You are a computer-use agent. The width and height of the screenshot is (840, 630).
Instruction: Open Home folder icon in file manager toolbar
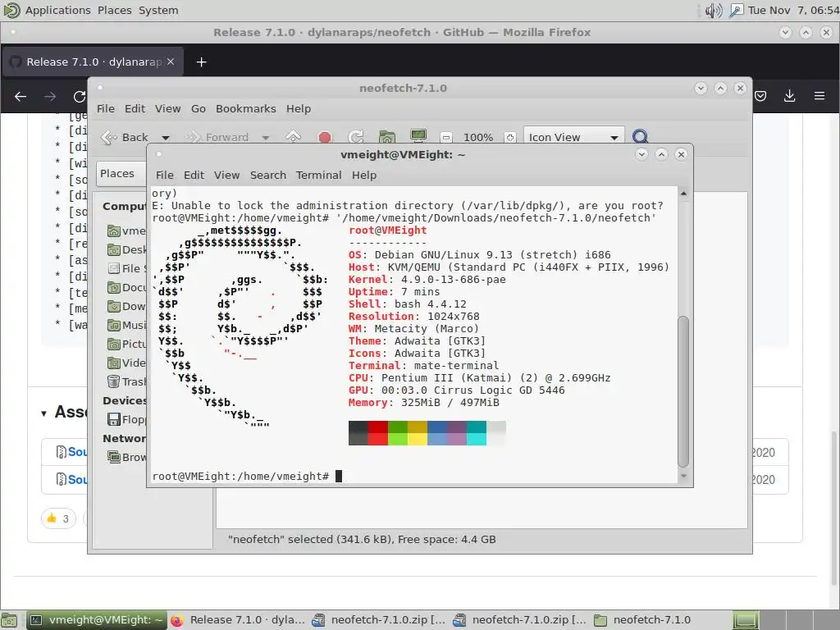coord(387,137)
